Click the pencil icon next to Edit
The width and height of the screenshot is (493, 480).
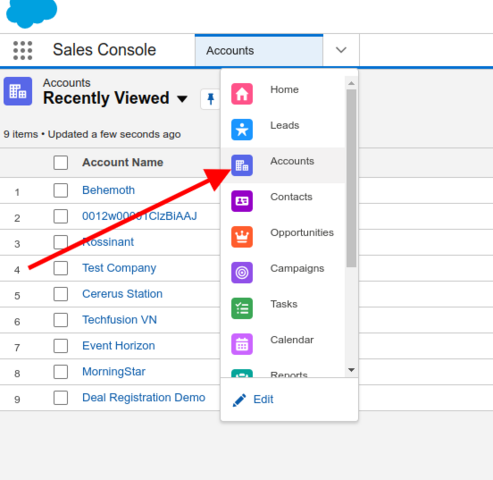pos(239,400)
